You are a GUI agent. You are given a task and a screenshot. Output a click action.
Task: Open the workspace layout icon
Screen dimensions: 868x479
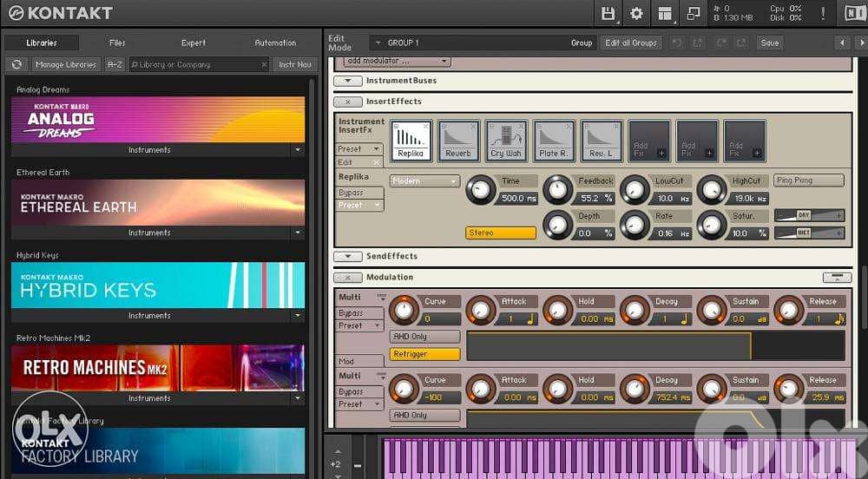coord(665,14)
